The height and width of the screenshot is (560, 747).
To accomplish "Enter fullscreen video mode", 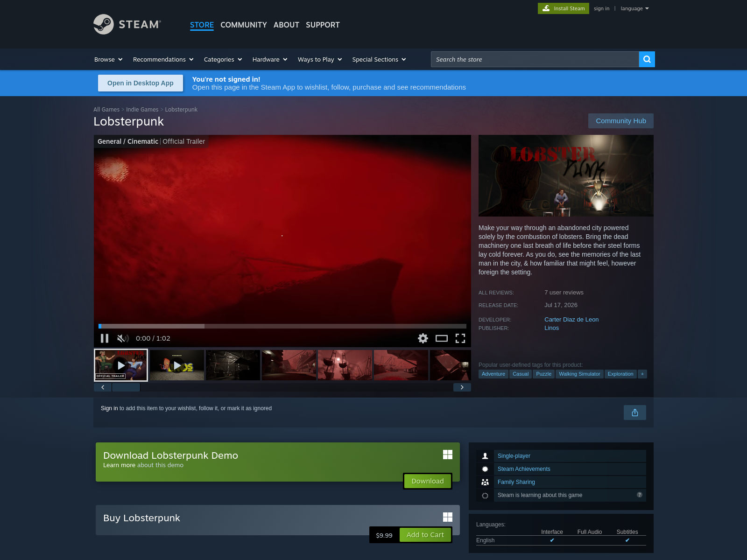I will 460,338.
